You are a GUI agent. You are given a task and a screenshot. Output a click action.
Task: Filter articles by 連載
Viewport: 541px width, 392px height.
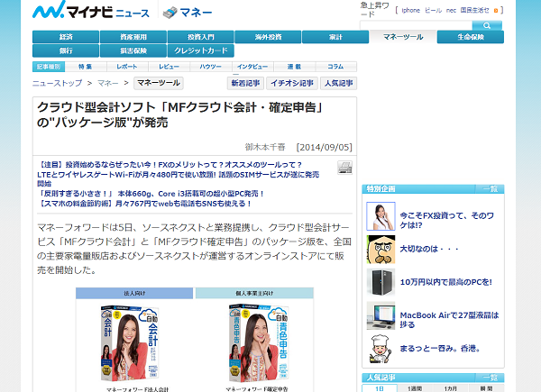(294, 67)
